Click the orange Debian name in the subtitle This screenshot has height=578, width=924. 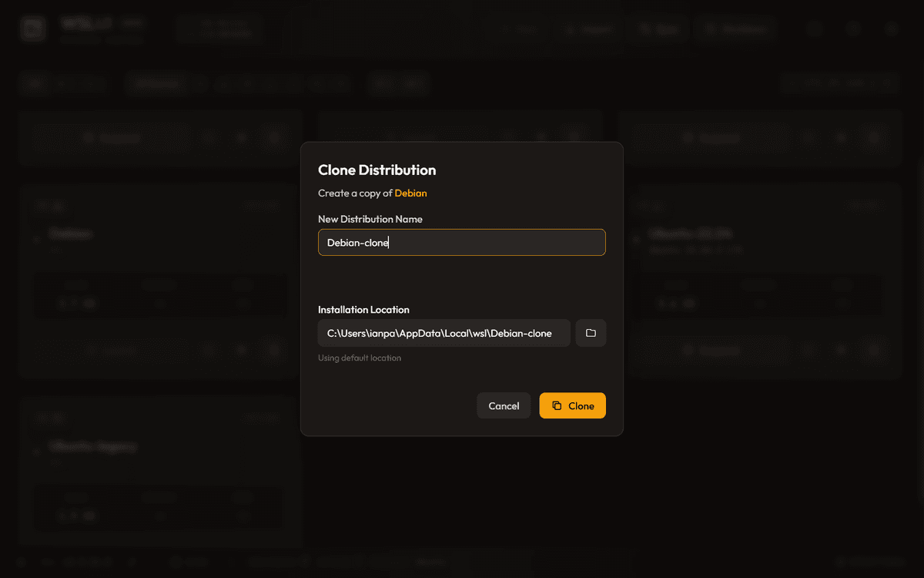click(x=410, y=193)
